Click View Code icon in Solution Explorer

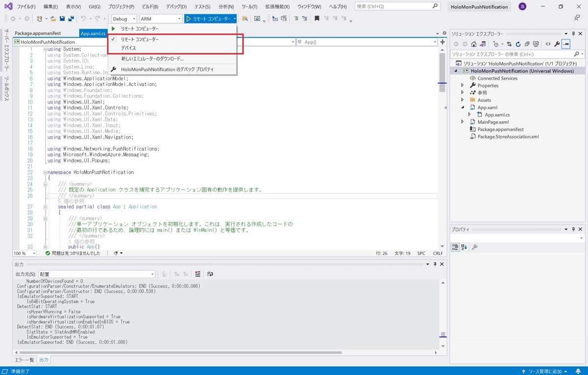point(548,44)
